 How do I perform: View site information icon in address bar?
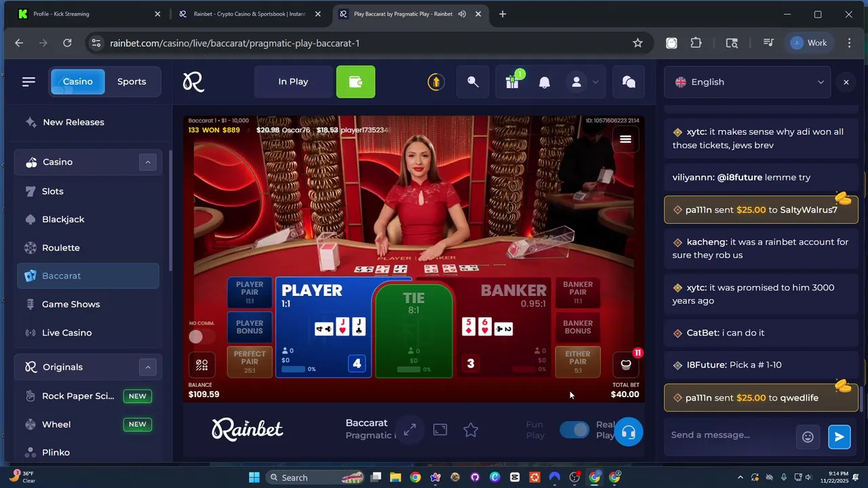(x=96, y=43)
